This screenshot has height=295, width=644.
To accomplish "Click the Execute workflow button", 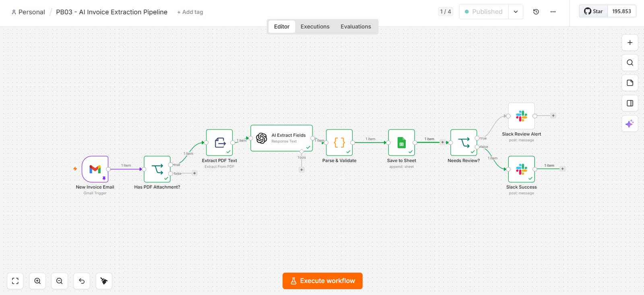I will pos(322,281).
